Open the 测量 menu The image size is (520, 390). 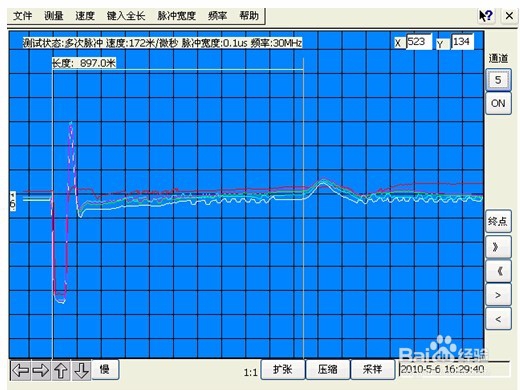54,16
